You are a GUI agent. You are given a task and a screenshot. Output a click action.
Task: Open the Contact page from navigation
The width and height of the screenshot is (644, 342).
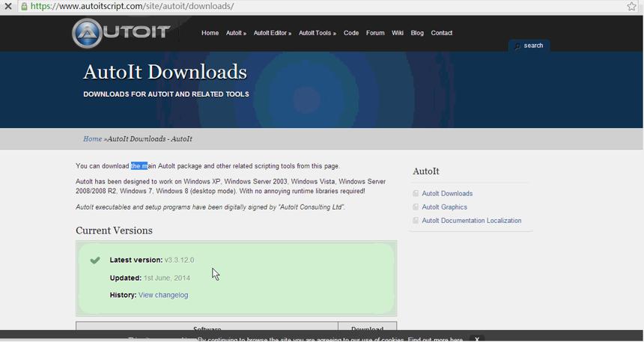point(442,33)
